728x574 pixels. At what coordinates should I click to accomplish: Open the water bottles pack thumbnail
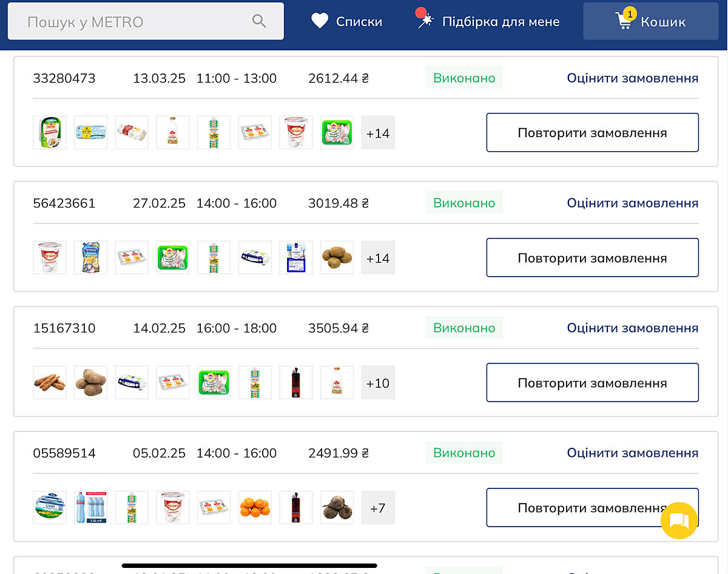tap(90, 507)
